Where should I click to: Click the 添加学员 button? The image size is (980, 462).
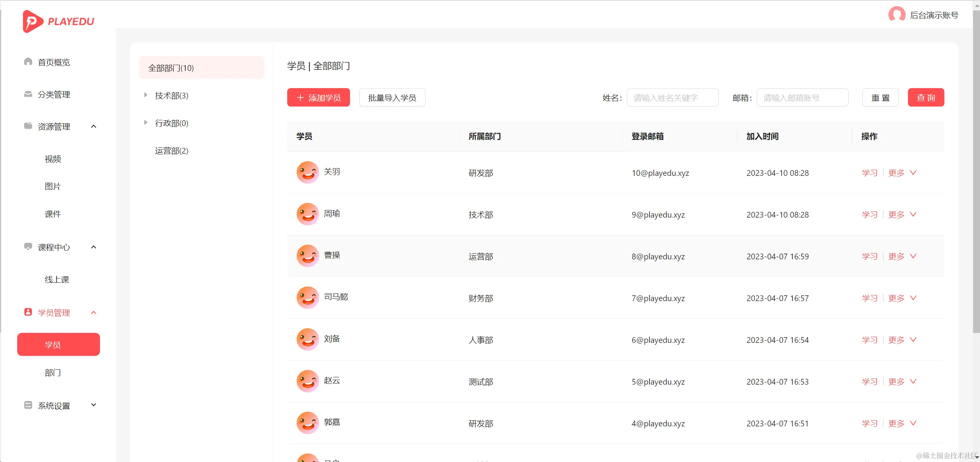pos(318,97)
